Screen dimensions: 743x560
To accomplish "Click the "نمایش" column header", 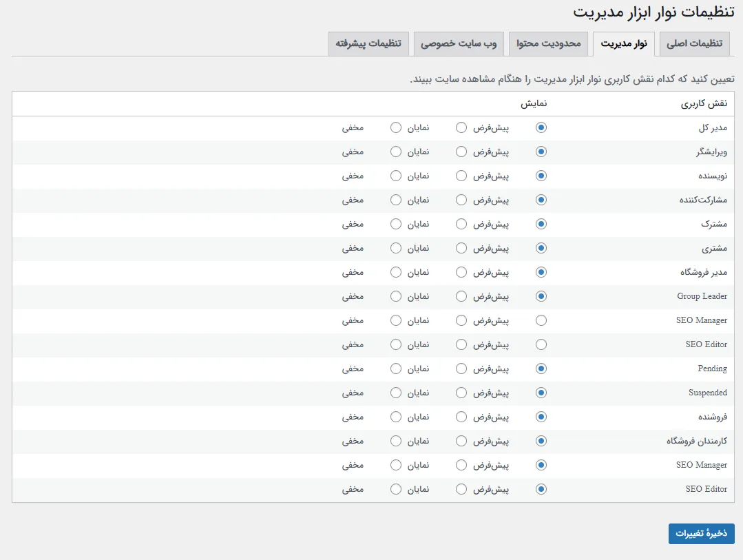I will pos(534,103).
